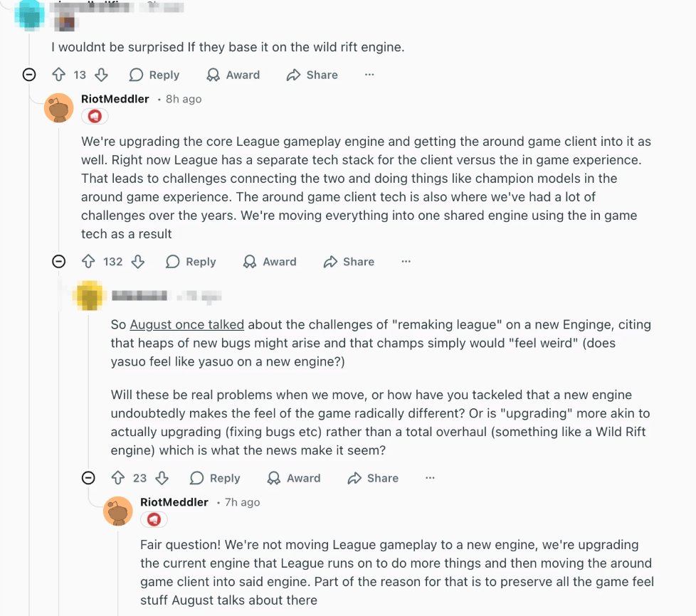Screen dimensions: 696x616
Task: Upvote the Wild Rift engine comment
Action: coord(59,75)
